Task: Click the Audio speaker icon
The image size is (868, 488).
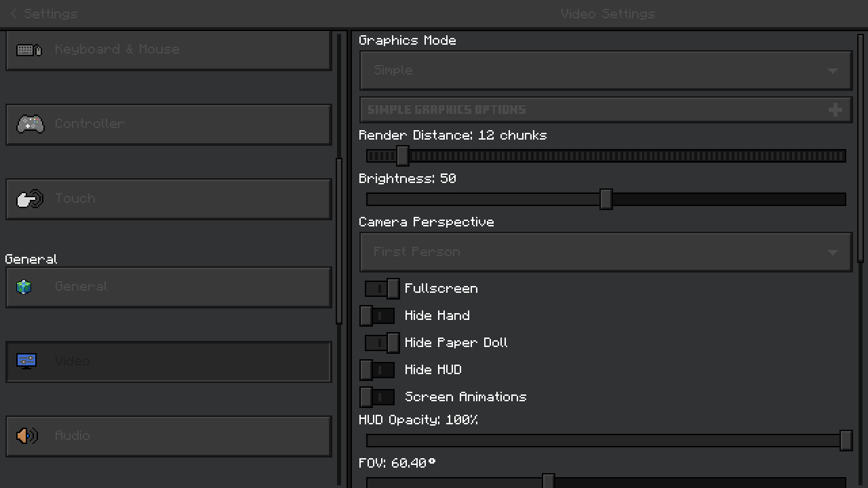Action: coord(27,436)
